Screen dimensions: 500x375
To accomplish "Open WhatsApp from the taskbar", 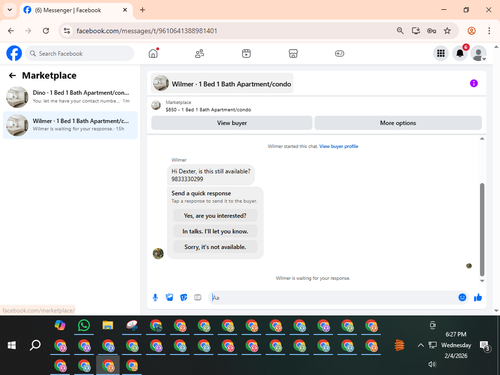I will (x=84, y=325).
